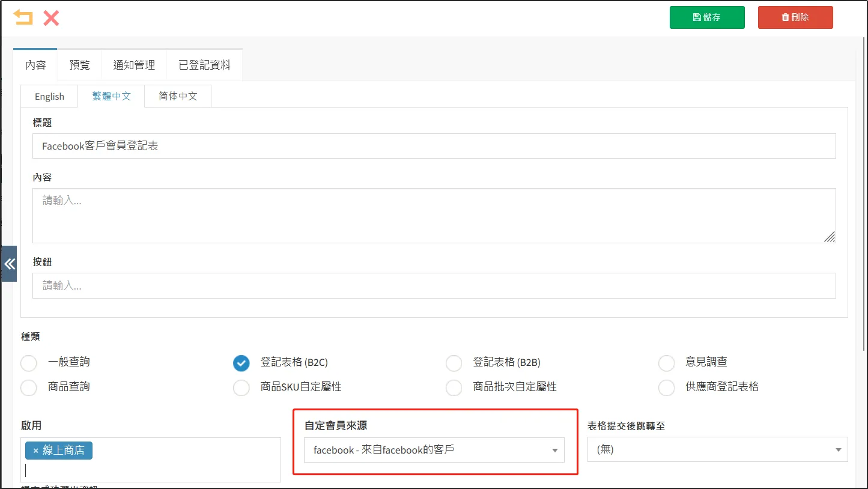This screenshot has width=868, height=489.
Task: Remove the 線上商店 tag via x
Action: pyautogui.click(x=35, y=451)
